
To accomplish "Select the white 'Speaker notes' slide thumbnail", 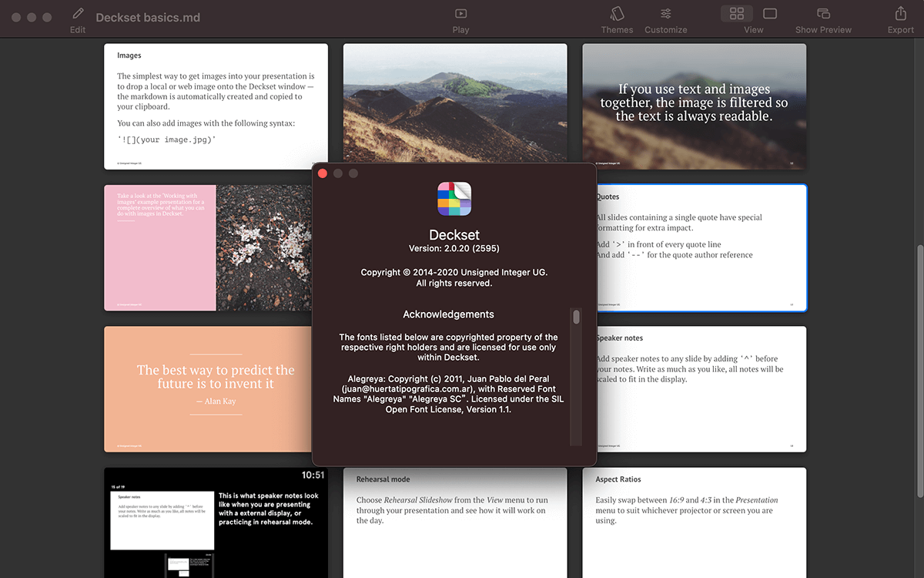I will [702, 389].
